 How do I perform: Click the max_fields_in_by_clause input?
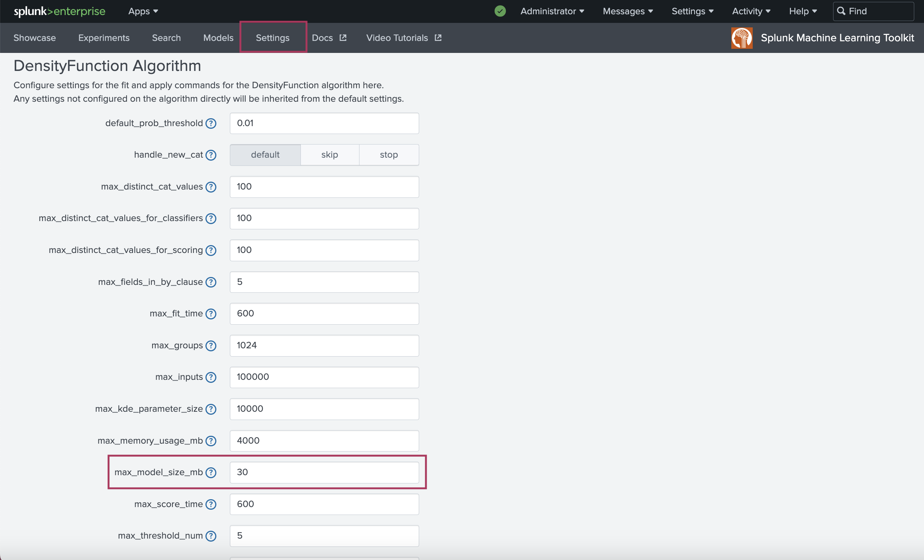tap(324, 282)
